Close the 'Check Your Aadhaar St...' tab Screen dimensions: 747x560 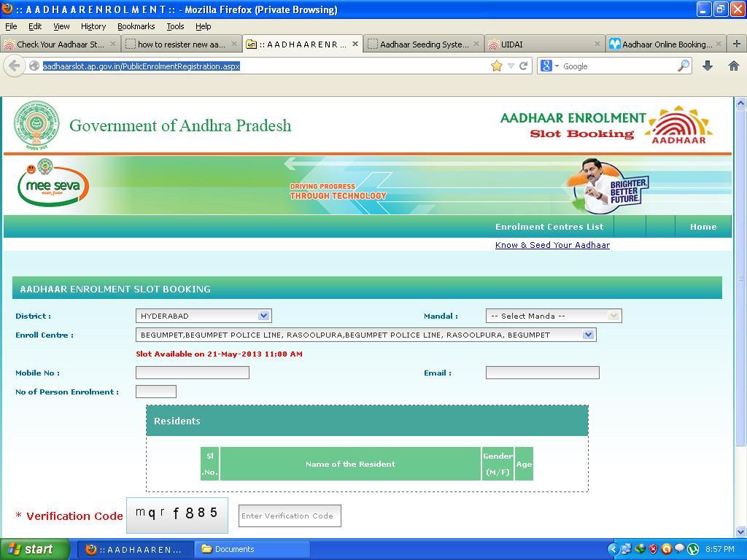pyautogui.click(x=113, y=44)
